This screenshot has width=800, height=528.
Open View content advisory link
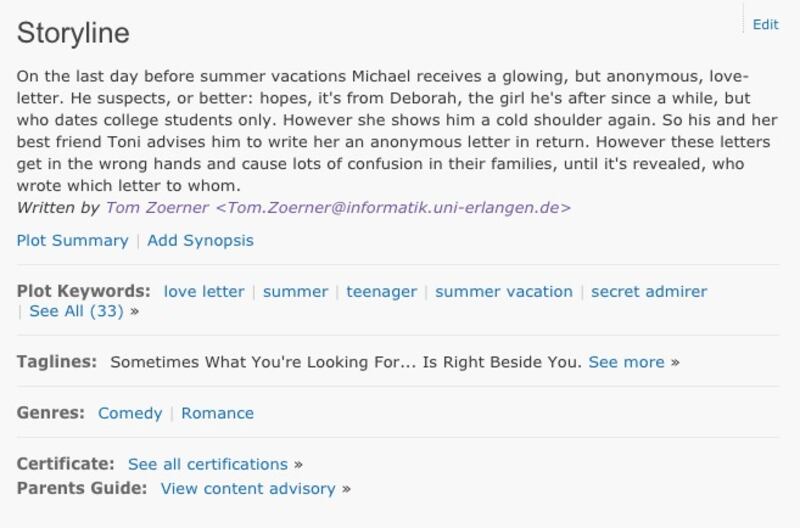pyautogui.click(x=248, y=489)
